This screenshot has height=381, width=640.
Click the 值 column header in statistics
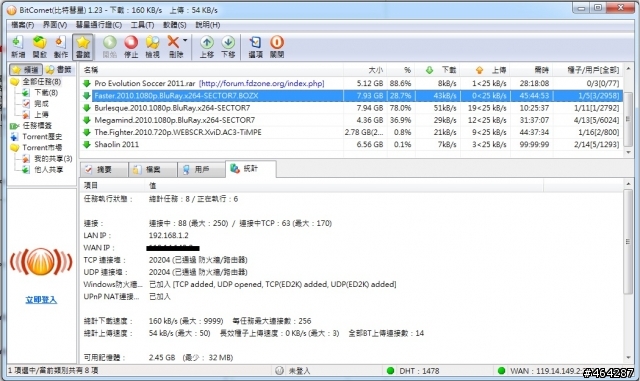pos(344,186)
